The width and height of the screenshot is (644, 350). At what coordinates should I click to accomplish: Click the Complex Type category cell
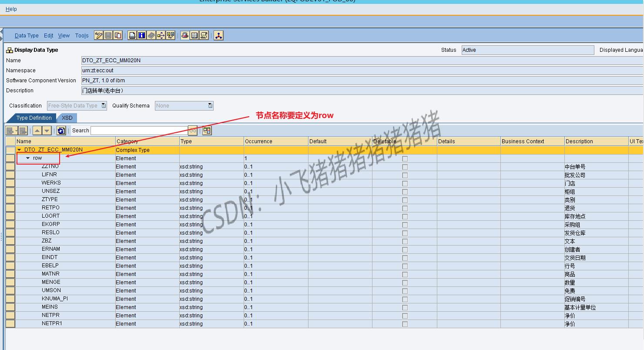tap(147, 150)
